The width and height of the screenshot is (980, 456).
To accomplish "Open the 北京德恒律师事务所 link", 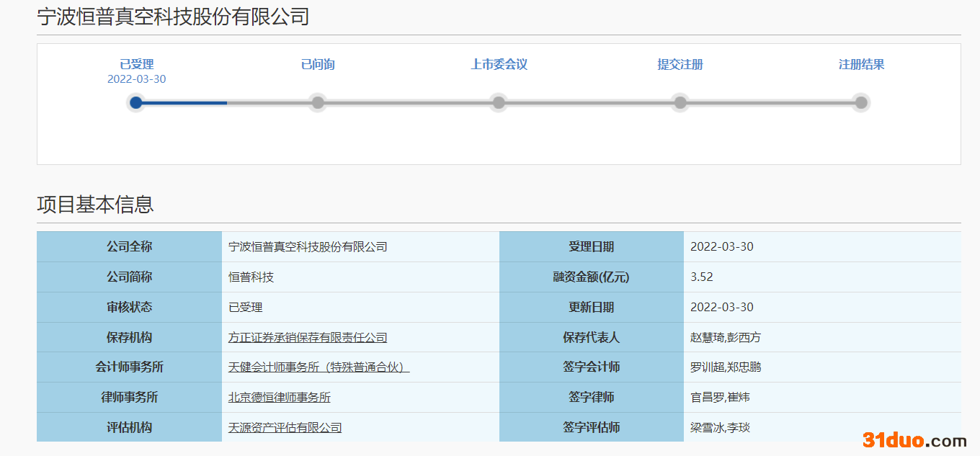I will [x=280, y=398].
